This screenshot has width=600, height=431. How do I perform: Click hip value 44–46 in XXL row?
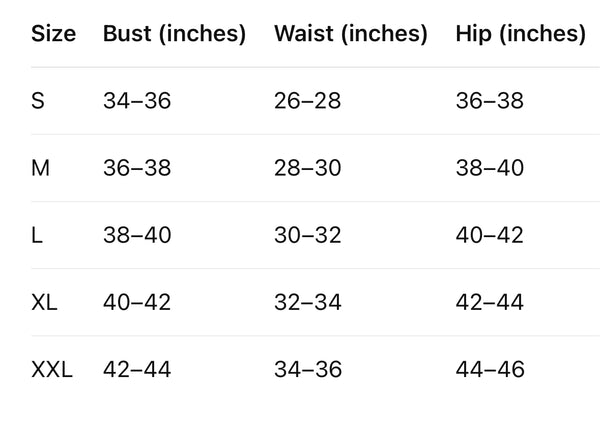tap(490, 370)
